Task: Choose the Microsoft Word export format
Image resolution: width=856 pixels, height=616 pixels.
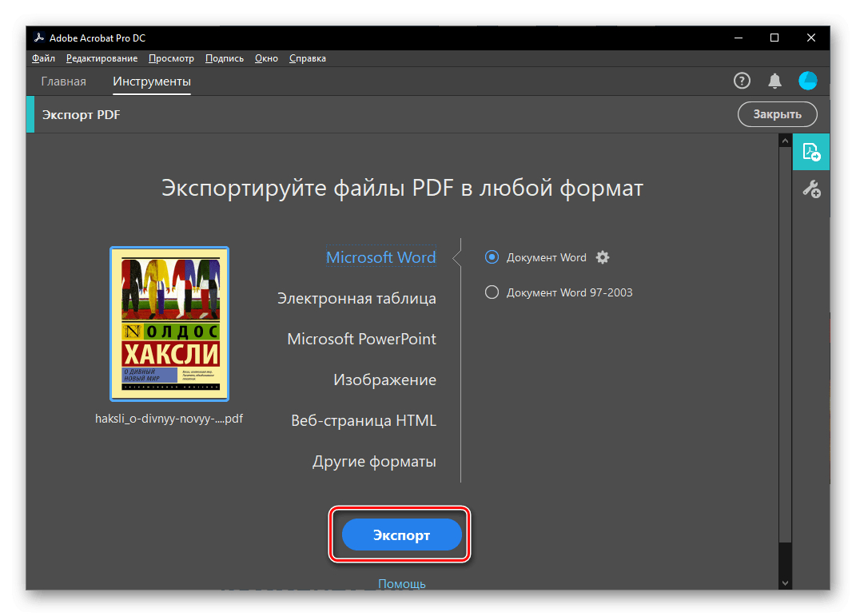Action: click(x=381, y=257)
